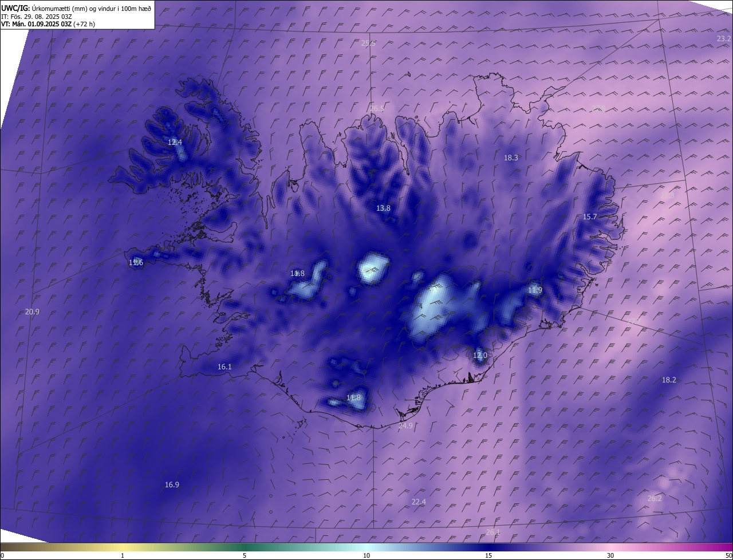Click the color scale tick labeled 30
This screenshot has width=733, height=560.
pyautogui.click(x=610, y=555)
